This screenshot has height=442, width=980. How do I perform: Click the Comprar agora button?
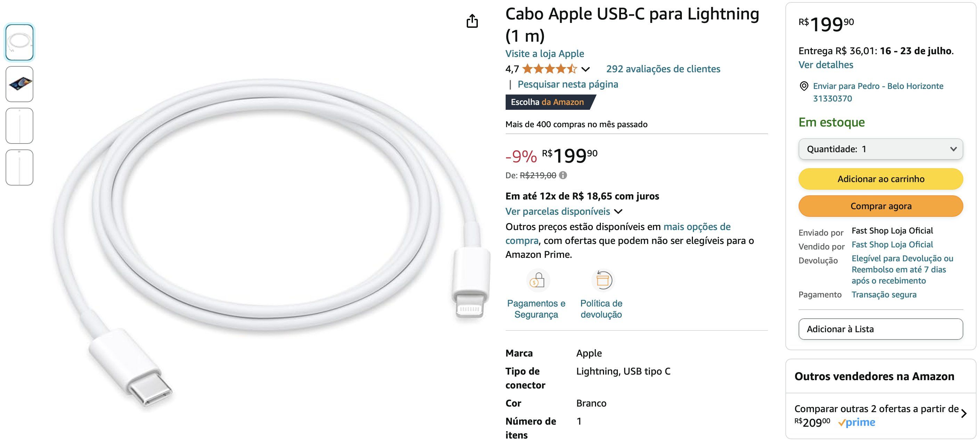pyautogui.click(x=880, y=206)
